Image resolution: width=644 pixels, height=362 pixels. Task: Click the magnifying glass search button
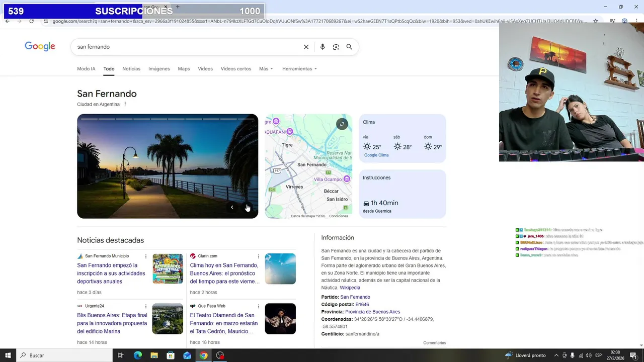tap(349, 47)
